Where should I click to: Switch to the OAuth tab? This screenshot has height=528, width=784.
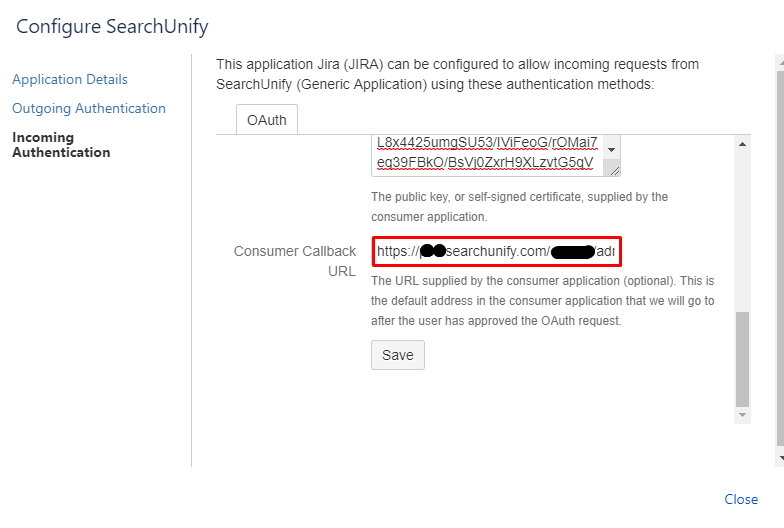tap(267, 120)
